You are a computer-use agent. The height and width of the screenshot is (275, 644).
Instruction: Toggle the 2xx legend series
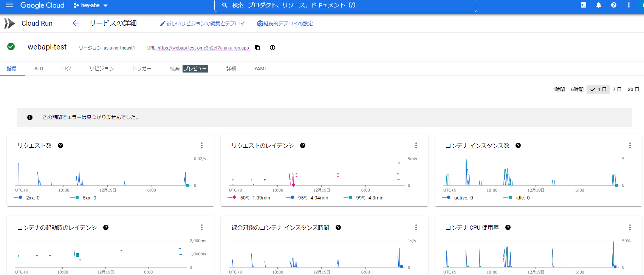(27, 198)
